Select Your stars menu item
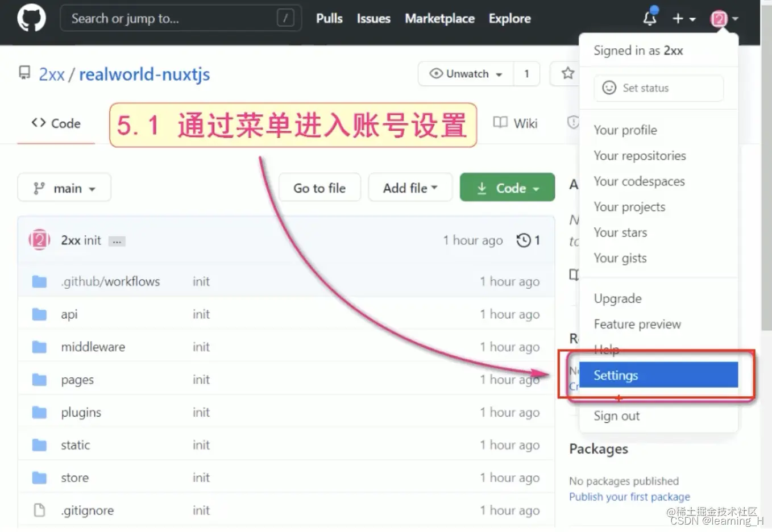The height and width of the screenshot is (532, 772). click(620, 232)
